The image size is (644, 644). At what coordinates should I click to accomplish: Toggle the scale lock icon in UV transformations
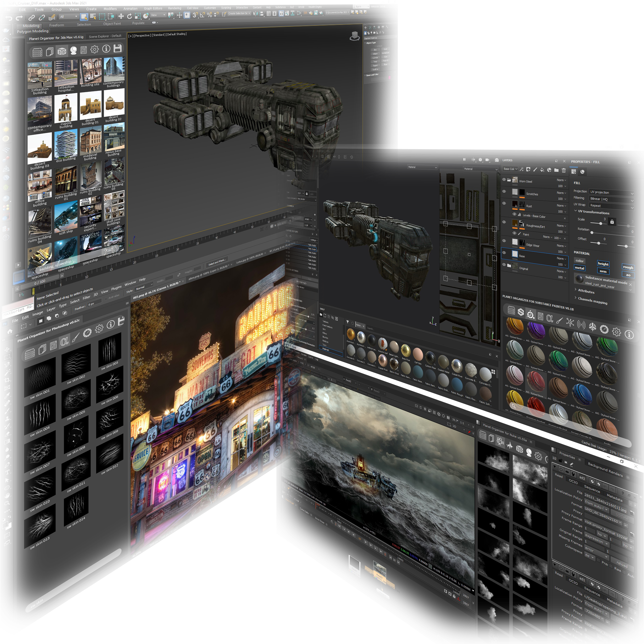tap(612, 221)
